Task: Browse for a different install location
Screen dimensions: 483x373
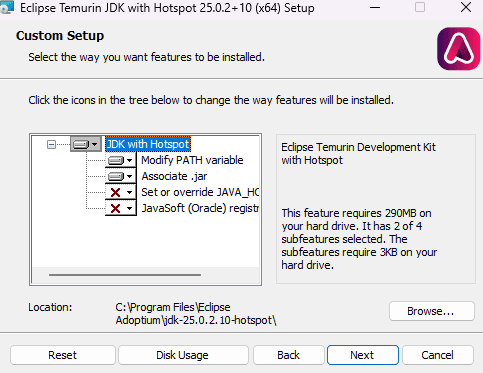Action: (x=431, y=311)
